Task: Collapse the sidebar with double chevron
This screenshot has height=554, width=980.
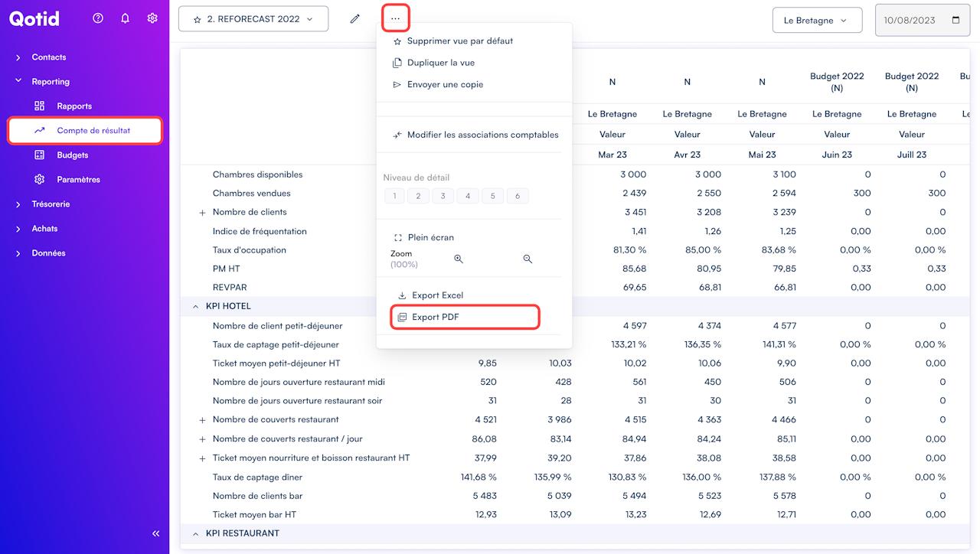Action: coord(156,533)
